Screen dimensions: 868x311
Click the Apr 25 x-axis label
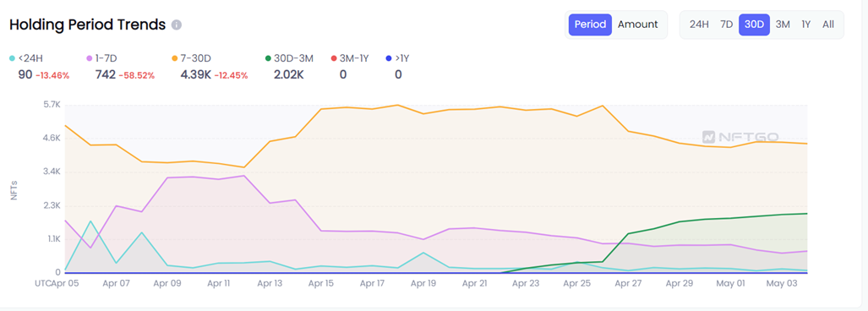(x=576, y=283)
